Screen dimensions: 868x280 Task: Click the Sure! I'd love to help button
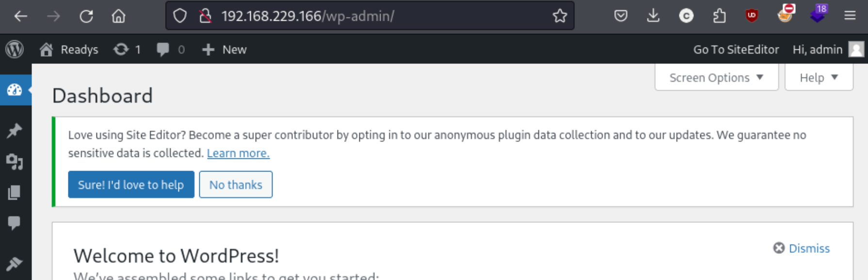pyautogui.click(x=131, y=185)
